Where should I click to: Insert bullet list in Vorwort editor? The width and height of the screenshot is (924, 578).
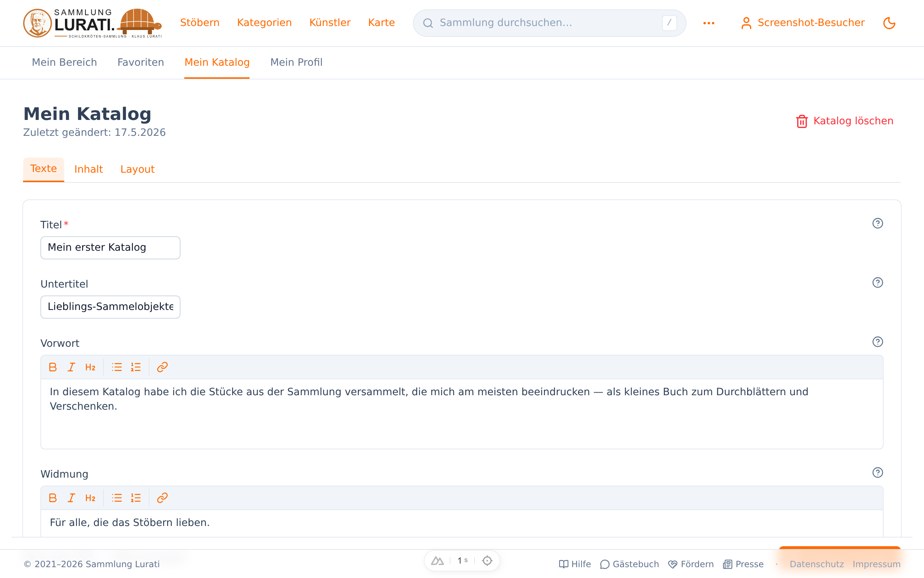[117, 367]
